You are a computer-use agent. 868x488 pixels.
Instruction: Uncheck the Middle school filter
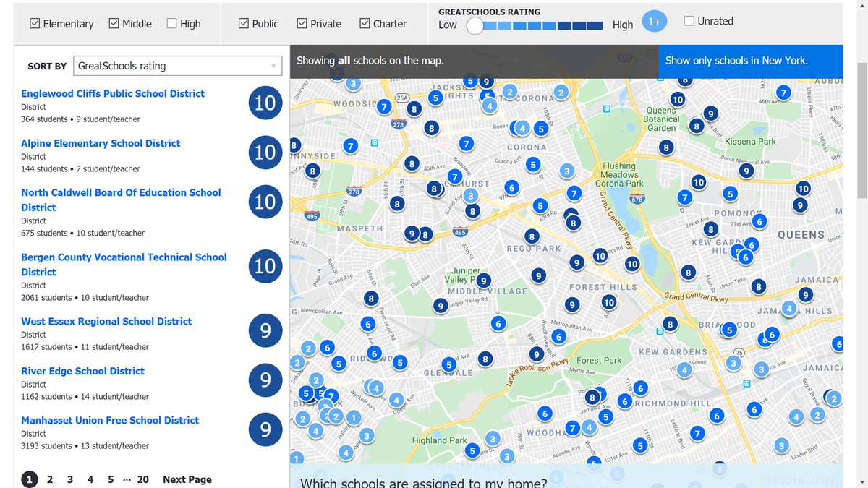[114, 24]
